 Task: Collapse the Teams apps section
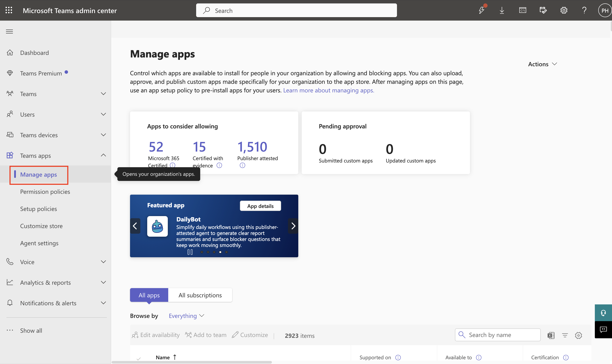103,155
